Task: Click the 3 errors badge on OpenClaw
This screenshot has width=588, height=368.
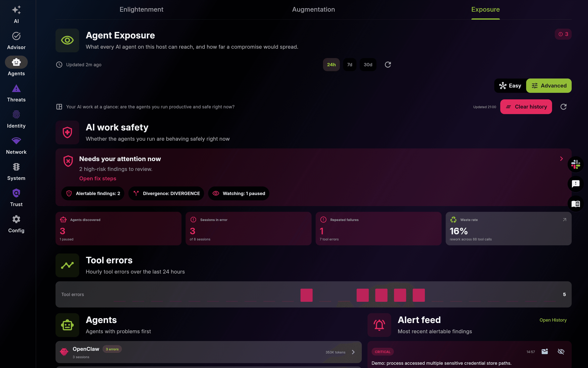Action: 112,349
